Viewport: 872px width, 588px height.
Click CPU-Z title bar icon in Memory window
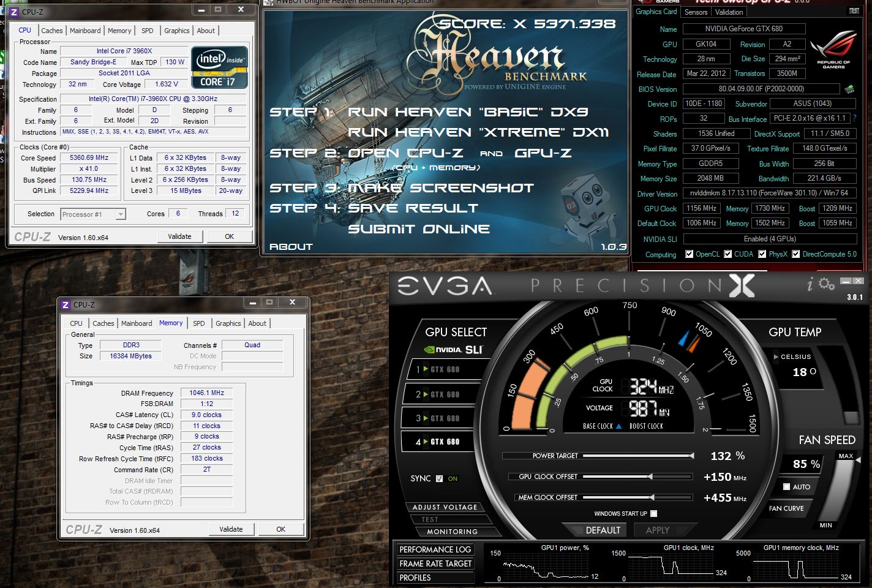(x=66, y=304)
